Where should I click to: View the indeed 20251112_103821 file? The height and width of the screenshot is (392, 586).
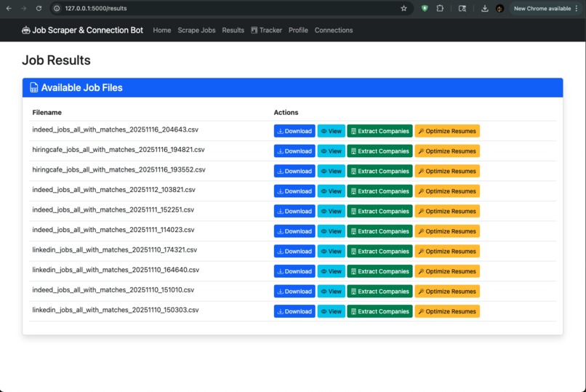point(331,191)
